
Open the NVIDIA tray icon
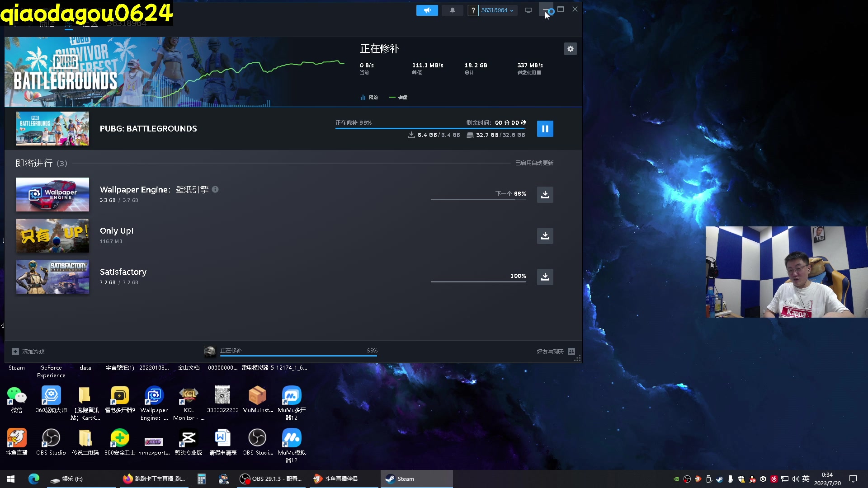coord(676,479)
